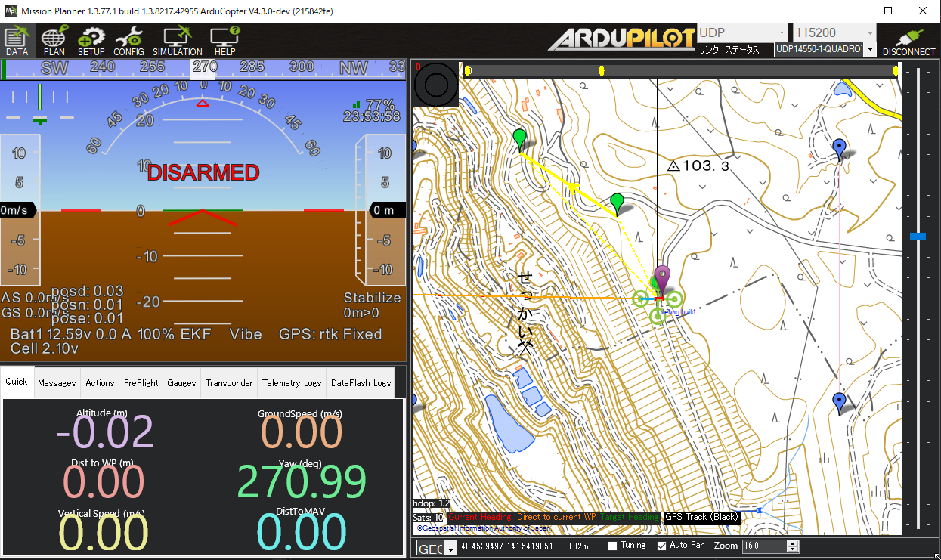Image resolution: width=941 pixels, height=560 pixels.
Task: Open the GEO coordinate system dropdown
Action: [x=437, y=549]
